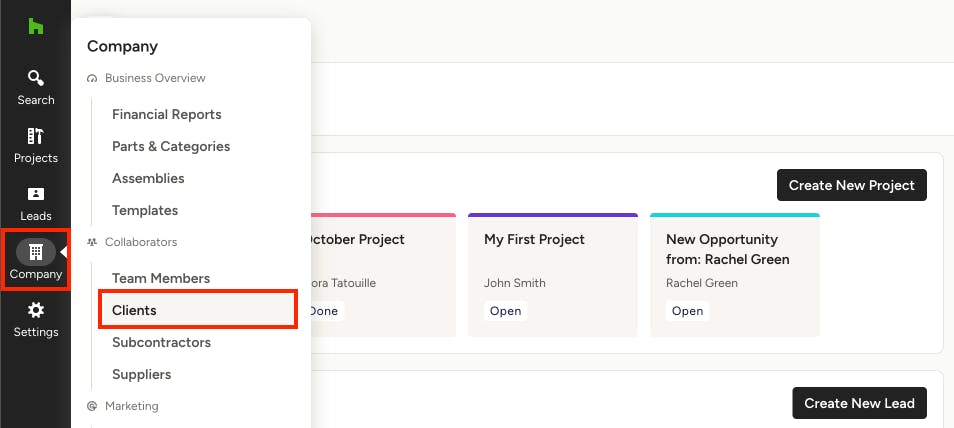Open Templates in Company menu
This screenshot has height=428, width=954.
coord(145,211)
